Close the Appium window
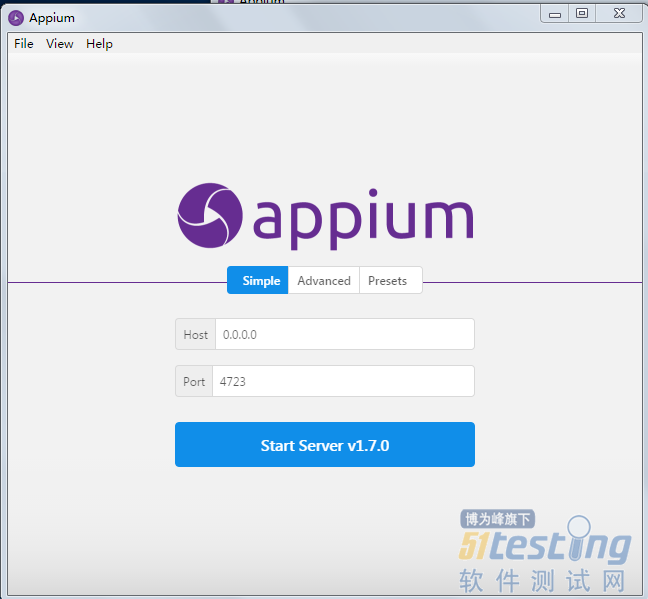 click(619, 14)
